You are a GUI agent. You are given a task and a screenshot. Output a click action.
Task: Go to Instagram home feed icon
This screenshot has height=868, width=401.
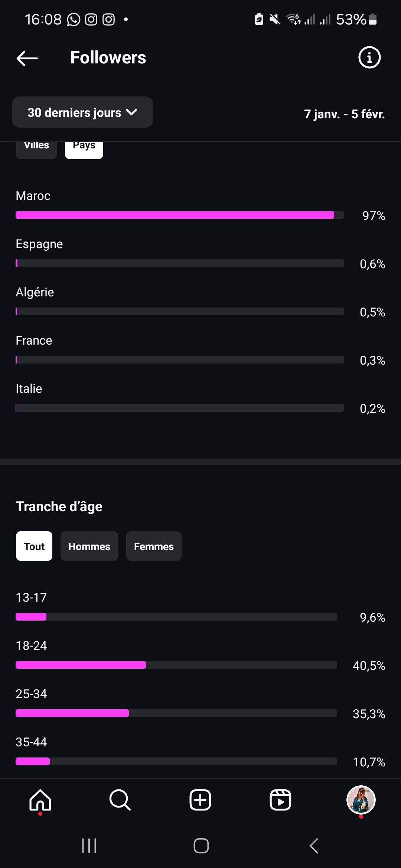pos(40,800)
